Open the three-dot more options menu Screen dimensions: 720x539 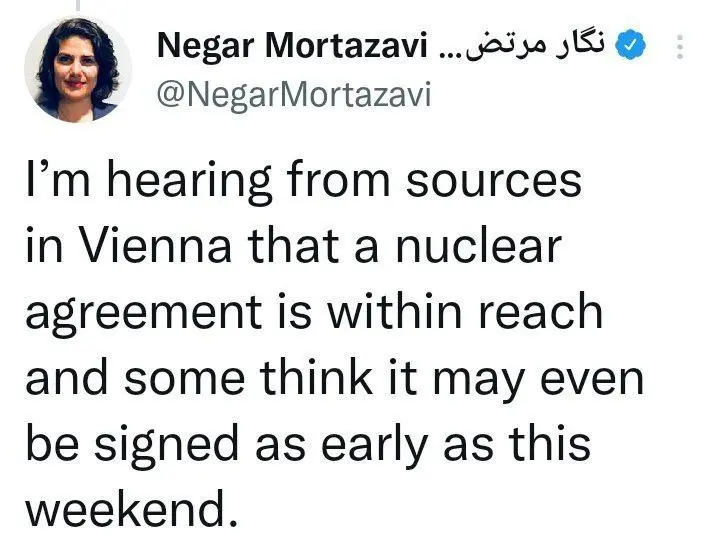(x=681, y=46)
